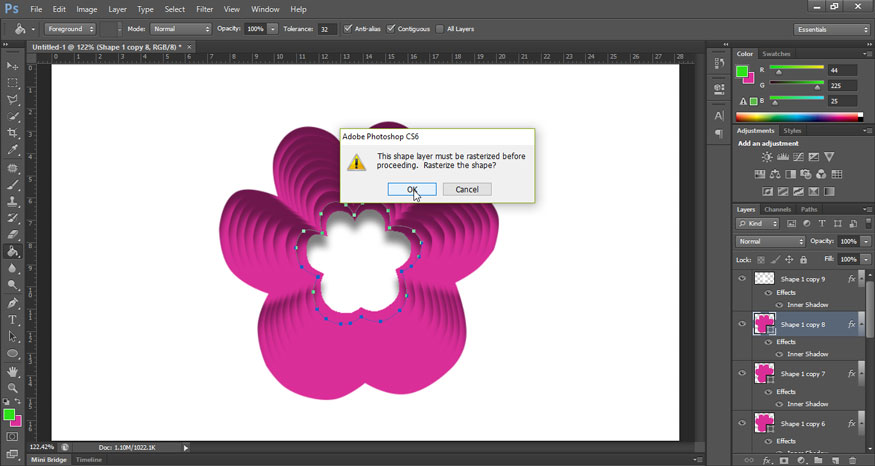Enable the All Layers checkbox

(x=440, y=29)
